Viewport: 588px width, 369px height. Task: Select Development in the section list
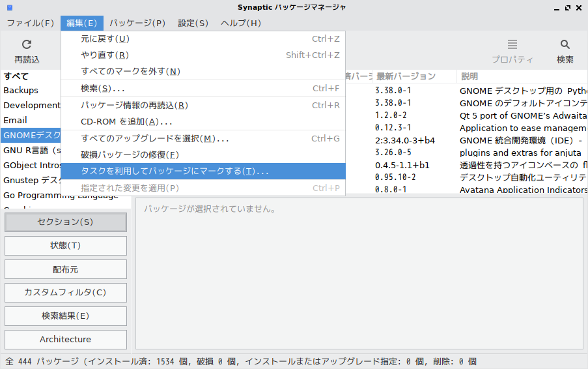(x=31, y=106)
